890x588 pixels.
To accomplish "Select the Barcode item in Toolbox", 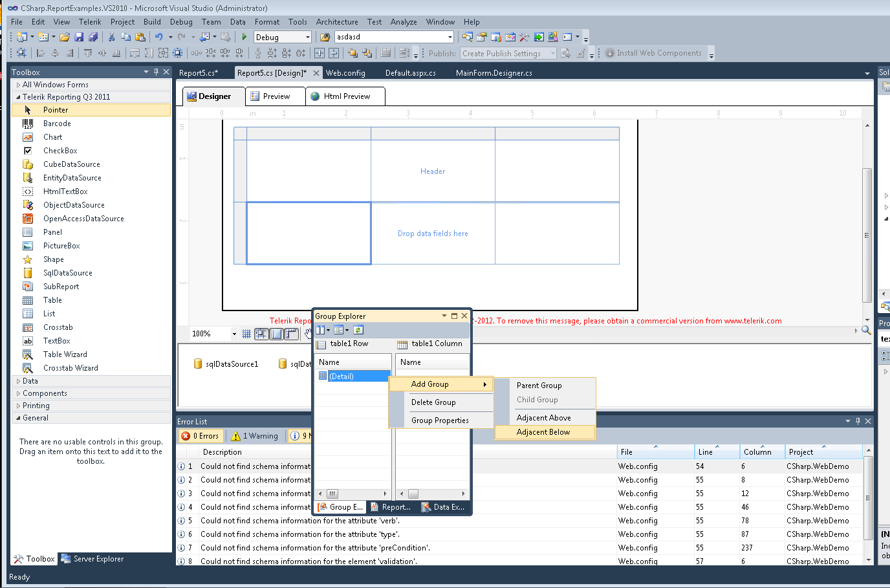I will (91, 124).
